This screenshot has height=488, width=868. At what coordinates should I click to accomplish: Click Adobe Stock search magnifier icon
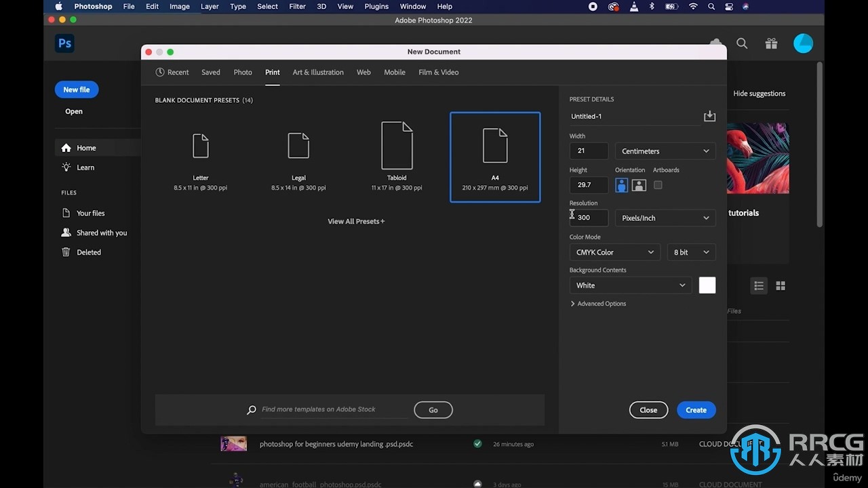[252, 410]
